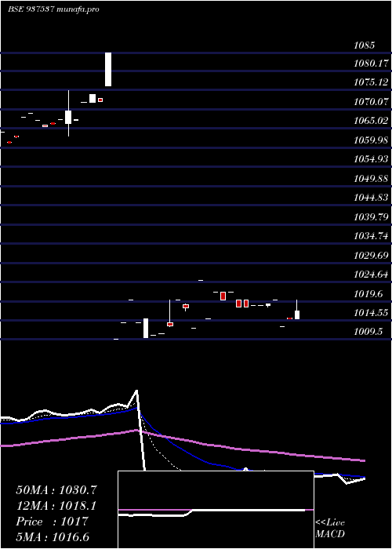
Task: Click the 1049.88 price axis label
Action: pyautogui.click(x=372, y=179)
